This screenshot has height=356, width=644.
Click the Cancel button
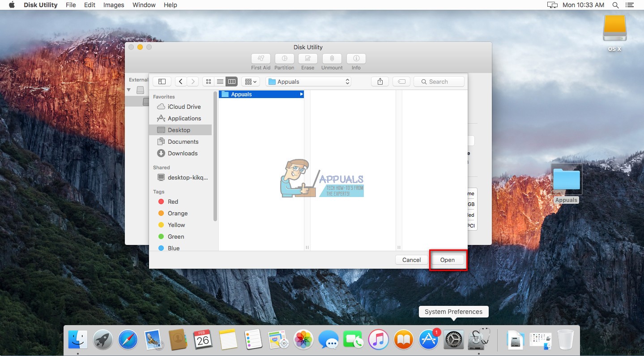410,260
